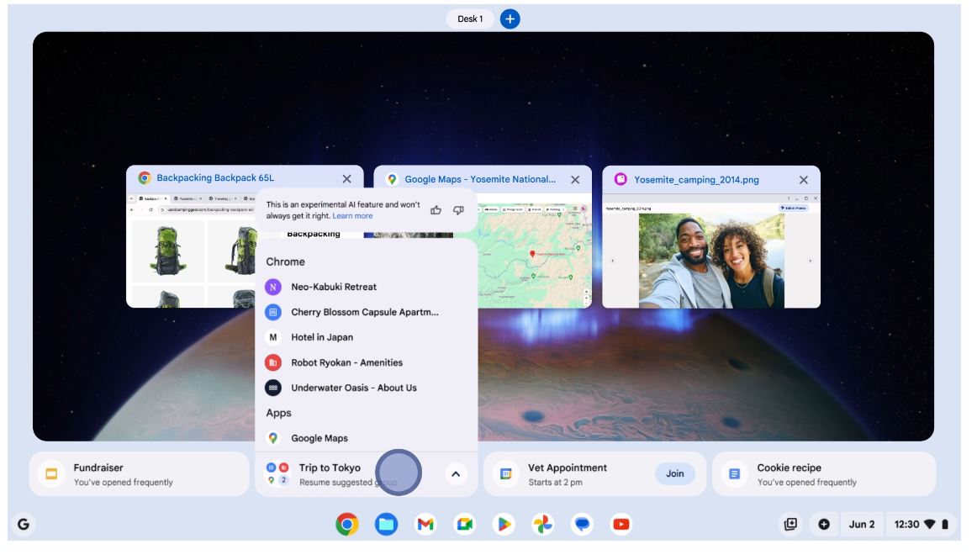Viewport: 977px width, 560px height.
Task: Give thumbs up to AI feature
Action: (x=436, y=210)
